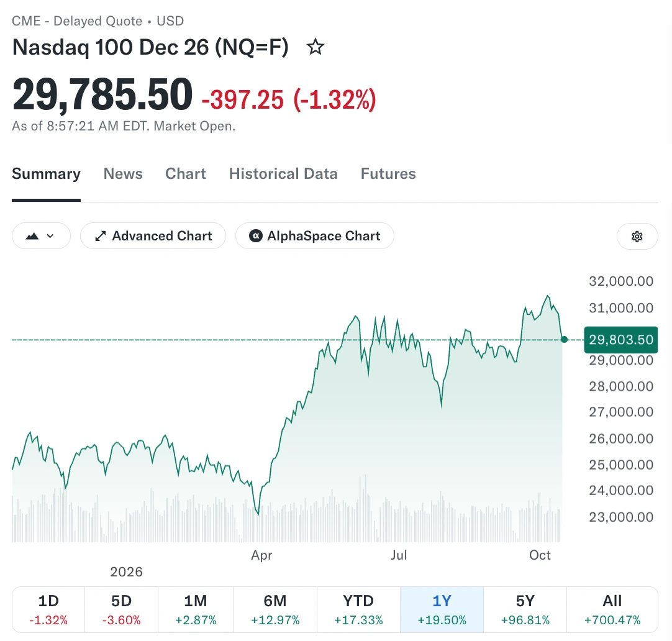The width and height of the screenshot is (672, 641).
Task: Open chart settings gear icon
Action: (x=637, y=236)
